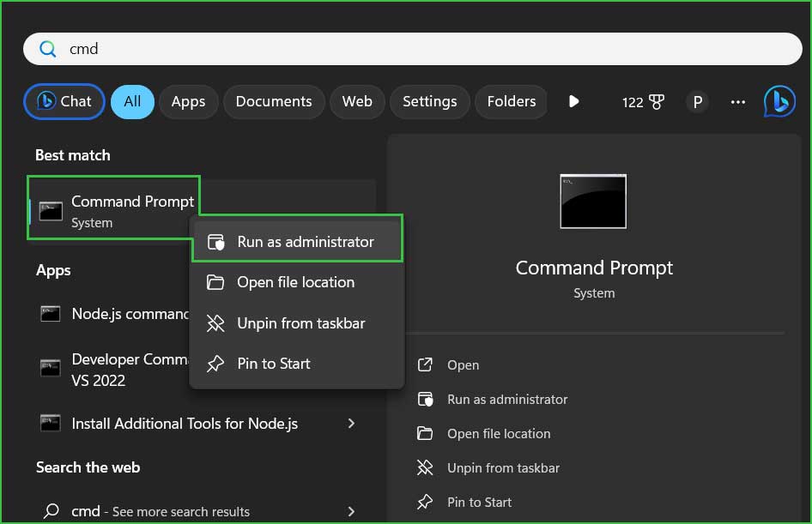The height and width of the screenshot is (524, 812).
Task: Expand the cmd web search result chevron
Action: [351, 512]
